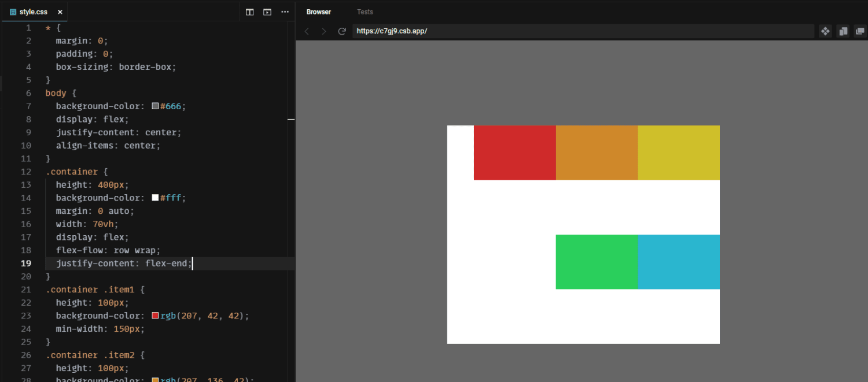Click the #666 color swatch on line 7
This screenshot has width=868, height=382.
(x=155, y=106)
